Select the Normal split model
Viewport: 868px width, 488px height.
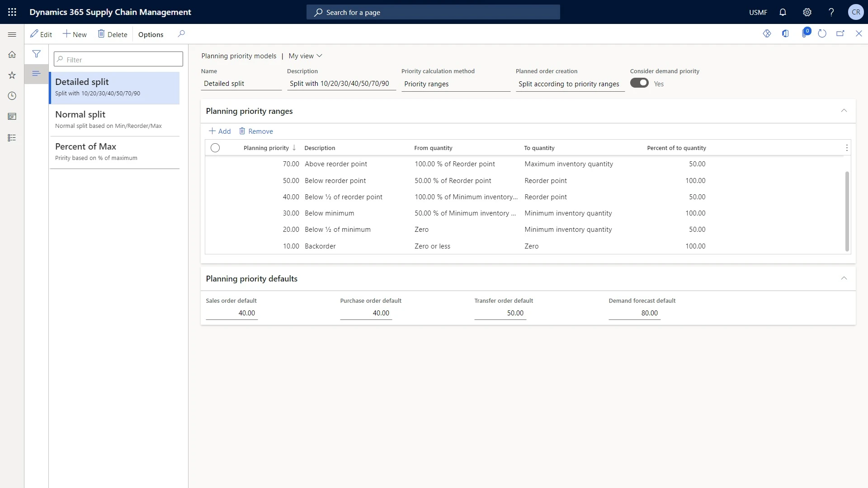coord(114,119)
